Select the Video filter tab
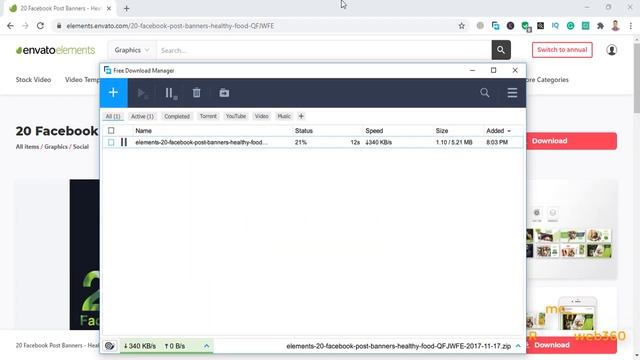The image size is (640, 360). [x=262, y=116]
